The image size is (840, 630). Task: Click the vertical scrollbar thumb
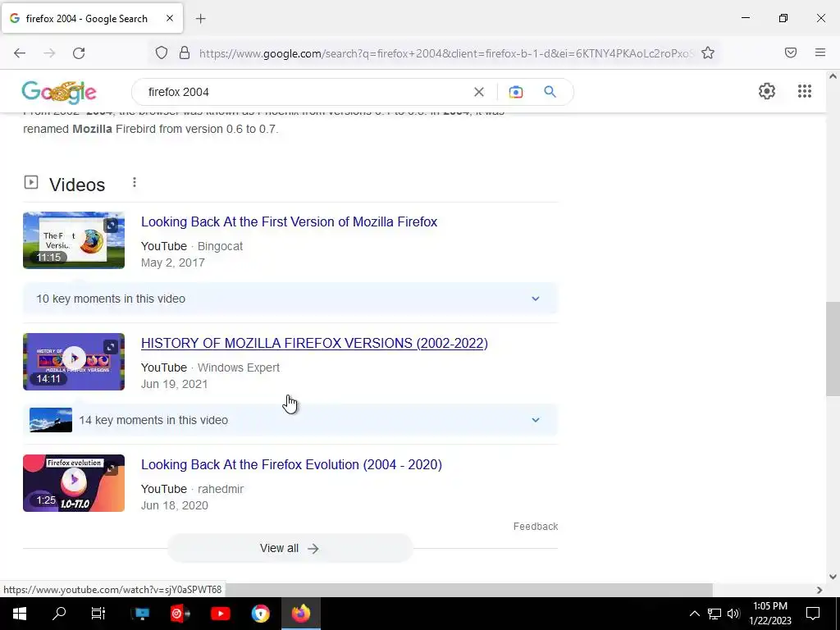click(833, 349)
